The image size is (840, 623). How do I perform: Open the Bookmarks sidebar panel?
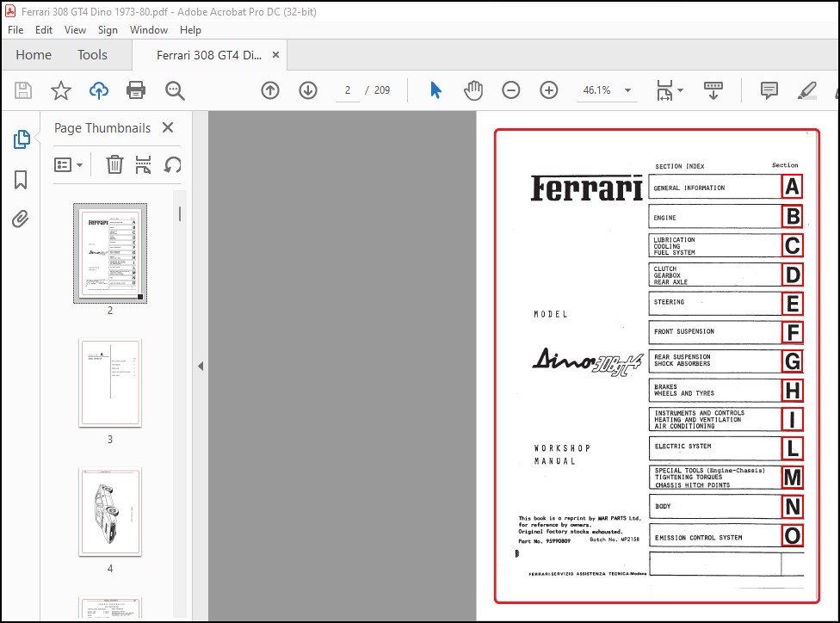click(x=21, y=180)
